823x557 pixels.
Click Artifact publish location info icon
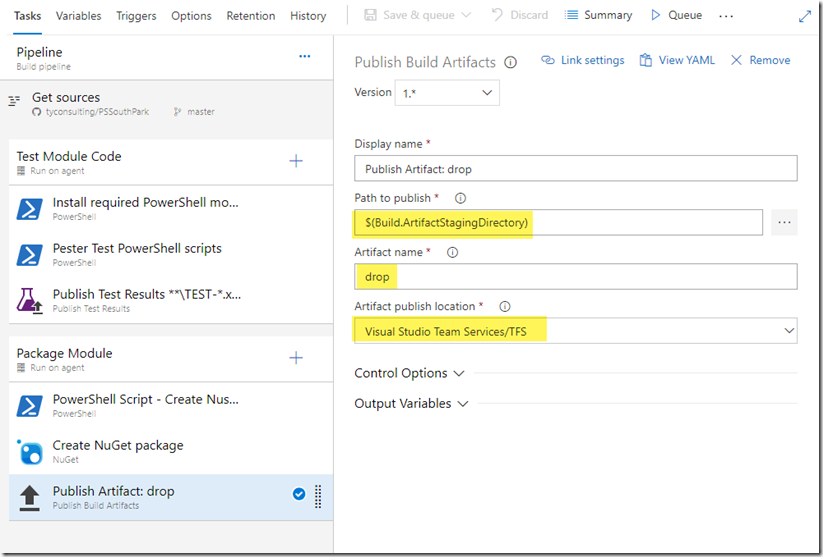pos(504,307)
